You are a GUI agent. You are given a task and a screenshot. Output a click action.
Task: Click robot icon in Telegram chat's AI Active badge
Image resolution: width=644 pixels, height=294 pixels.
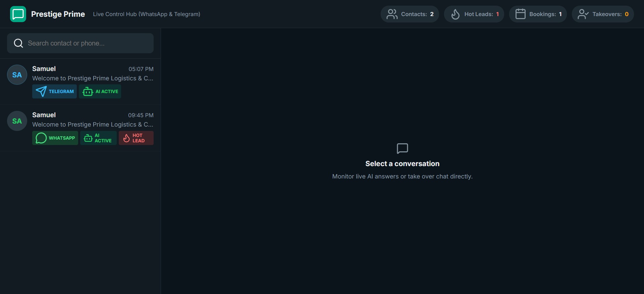pyautogui.click(x=88, y=91)
